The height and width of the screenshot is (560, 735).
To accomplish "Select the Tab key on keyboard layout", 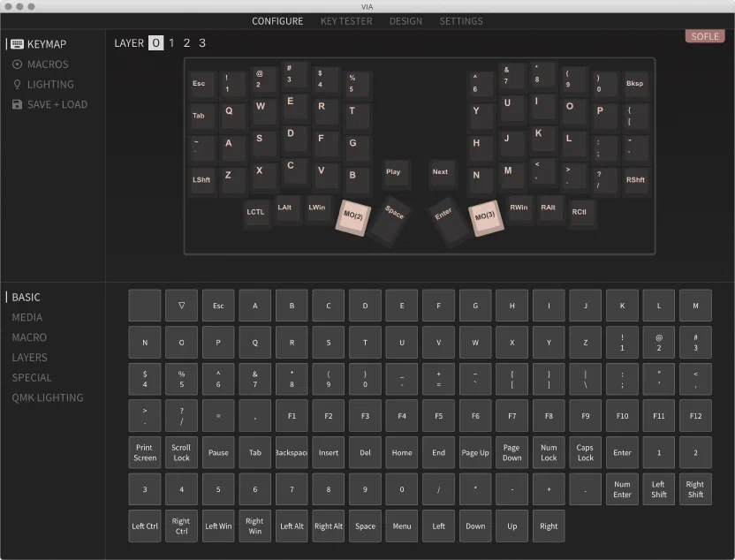I will click(202, 117).
